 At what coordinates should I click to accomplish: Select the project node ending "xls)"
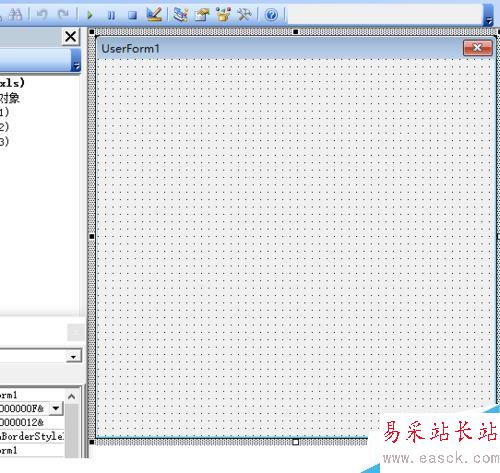(12, 83)
